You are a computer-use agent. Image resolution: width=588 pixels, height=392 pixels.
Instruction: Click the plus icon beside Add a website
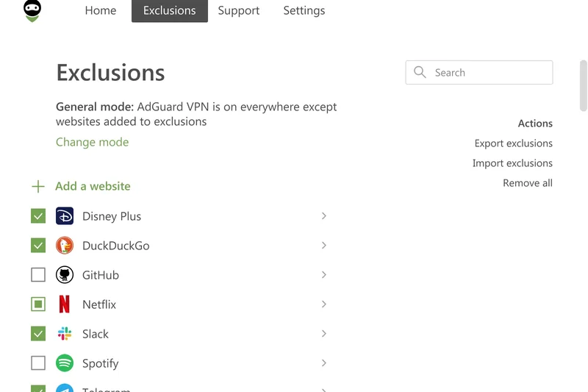click(38, 187)
